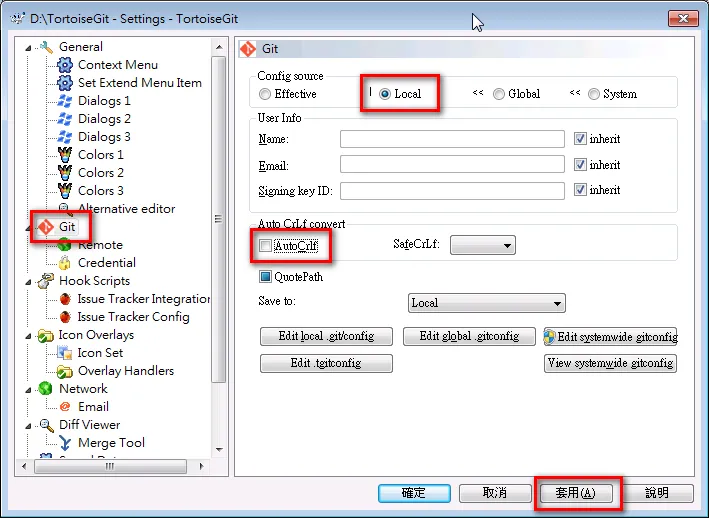Image resolution: width=709 pixels, height=518 pixels.
Task: Collapse the Hook Scripts tree node
Action: pos(28,282)
